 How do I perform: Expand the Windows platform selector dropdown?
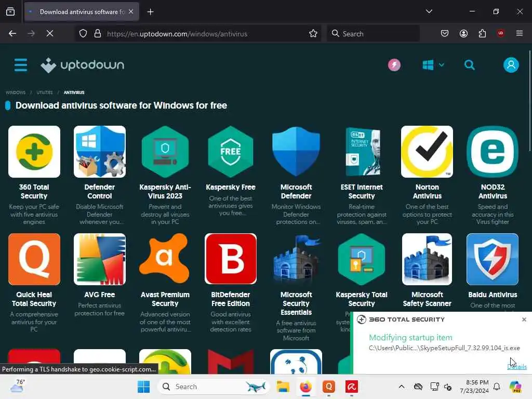pos(433,65)
